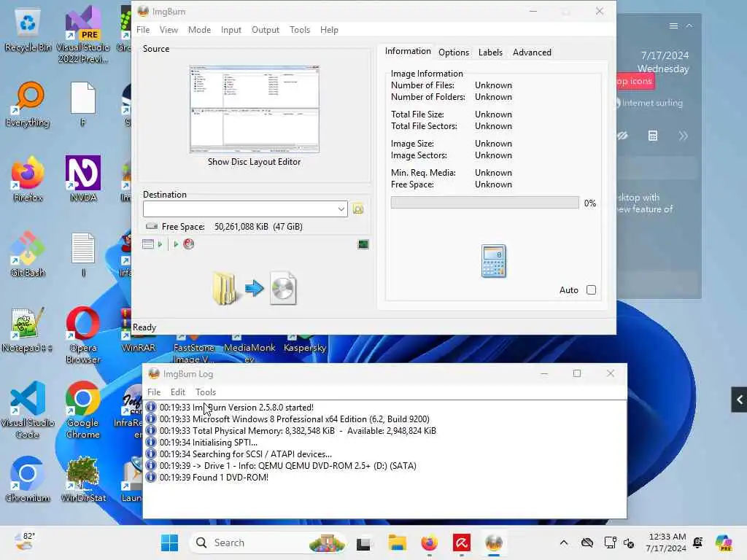Viewport: 747px width, 560px height.
Task: Click the build folder-to-image button
Action: click(x=255, y=288)
